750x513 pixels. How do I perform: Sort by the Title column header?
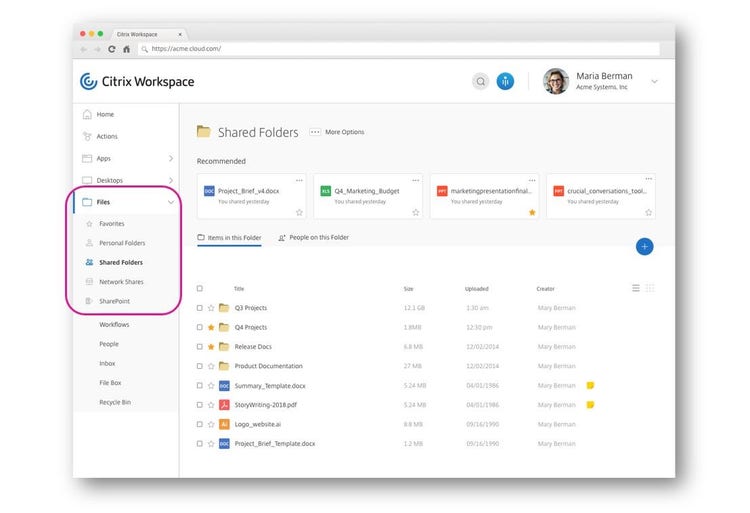[239, 289]
